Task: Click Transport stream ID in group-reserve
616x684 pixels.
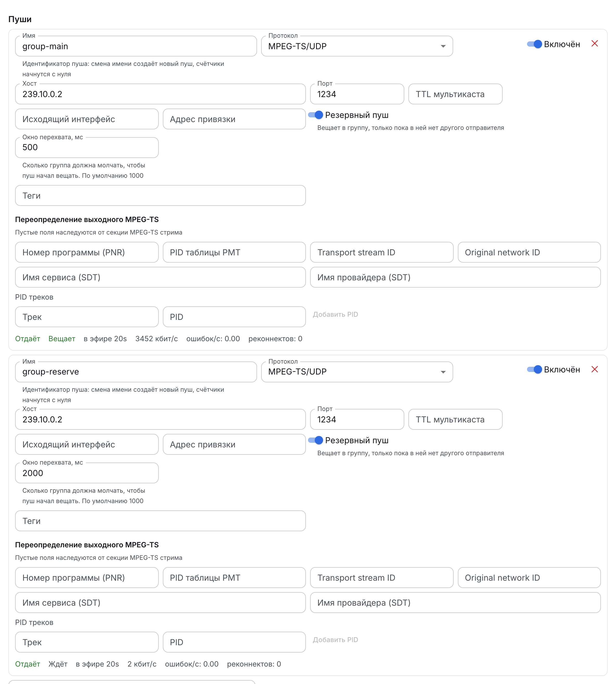Action: [x=382, y=578]
